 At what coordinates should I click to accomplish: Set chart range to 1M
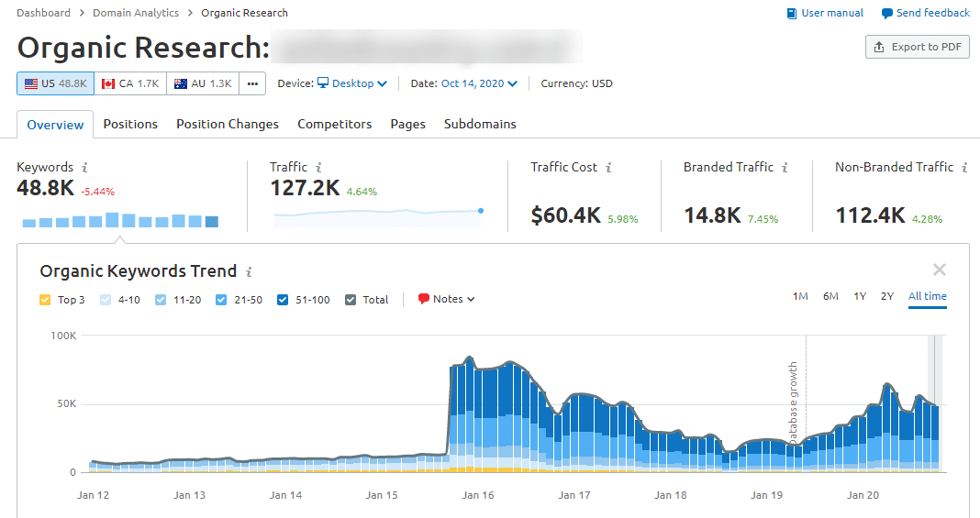pos(800,296)
